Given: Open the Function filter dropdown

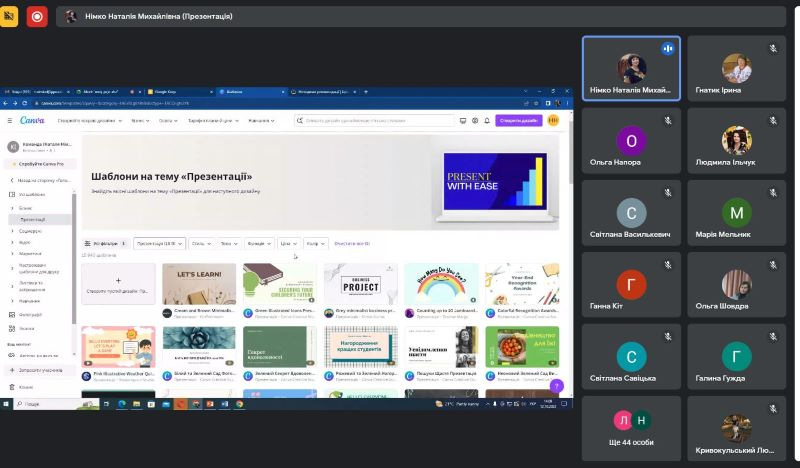Looking at the screenshot, I should 259,243.
